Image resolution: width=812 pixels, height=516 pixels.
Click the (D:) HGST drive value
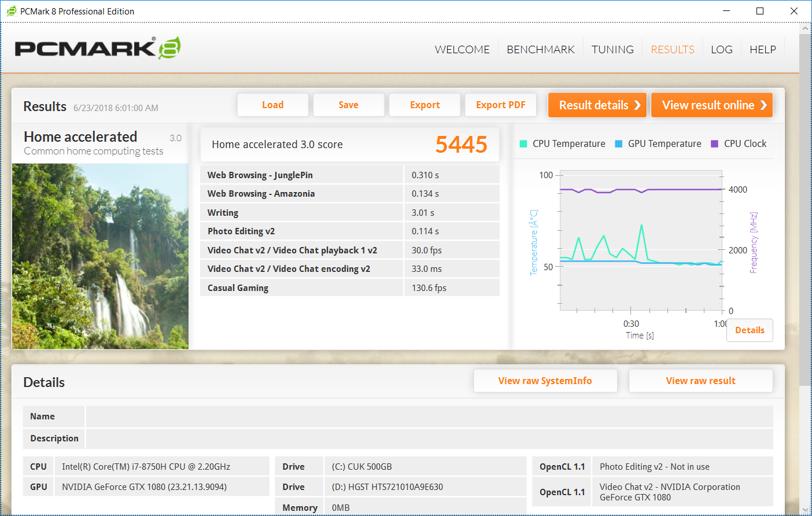[x=387, y=487]
